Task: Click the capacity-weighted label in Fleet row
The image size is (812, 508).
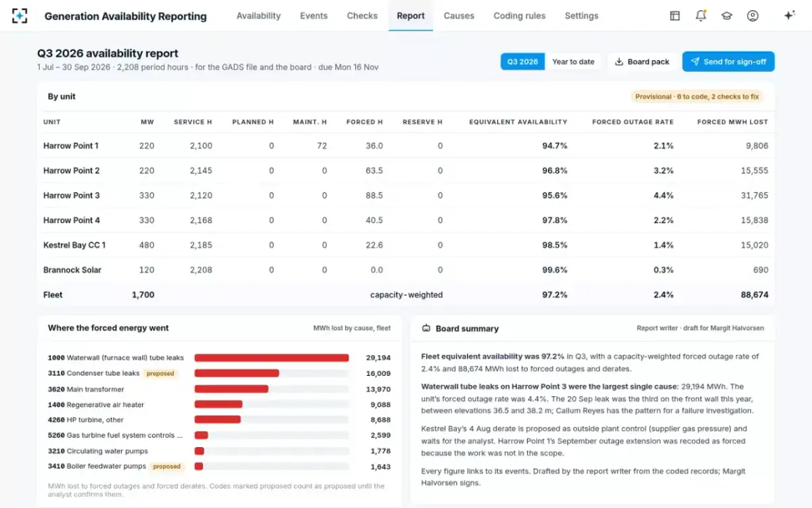Action: [407, 295]
